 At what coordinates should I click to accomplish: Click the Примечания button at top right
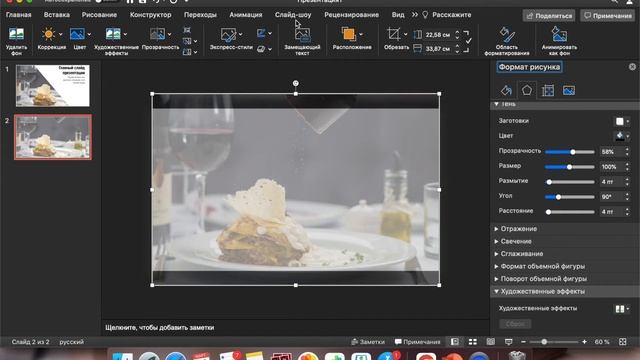tap(608, 16)
